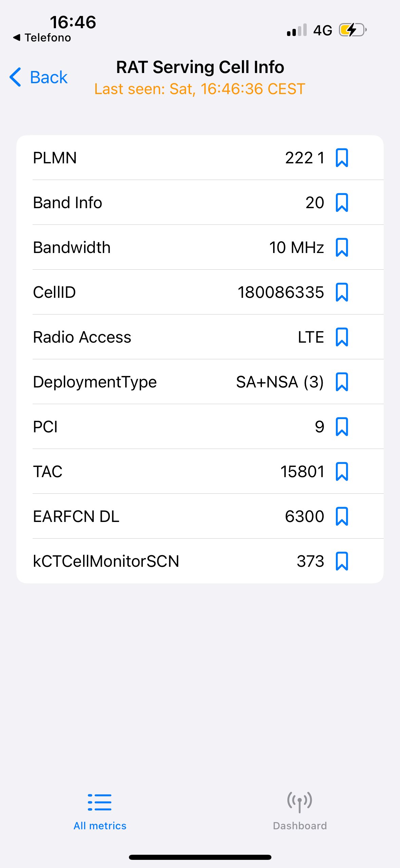Go back using the Back button
Image resolution: width=400 pixels, height=868 pixels.
click(49, 77)
